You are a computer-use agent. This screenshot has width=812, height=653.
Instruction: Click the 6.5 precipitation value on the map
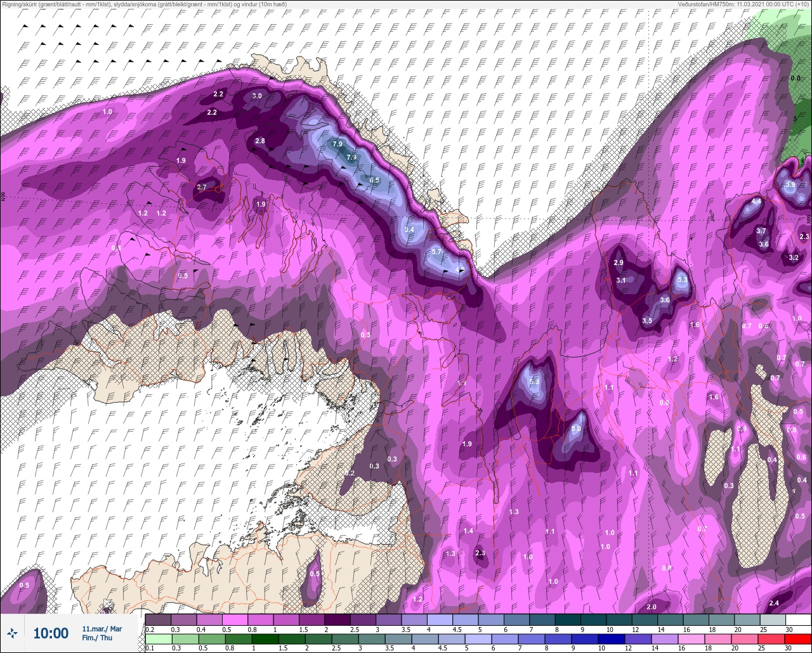(374, 180)
